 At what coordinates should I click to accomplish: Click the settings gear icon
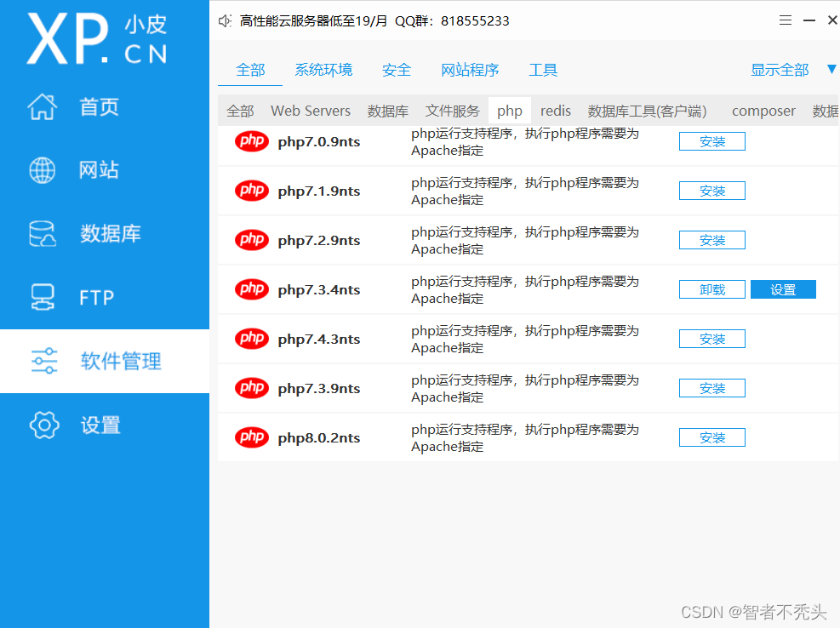pyautogui.click(x=44, y=425)
